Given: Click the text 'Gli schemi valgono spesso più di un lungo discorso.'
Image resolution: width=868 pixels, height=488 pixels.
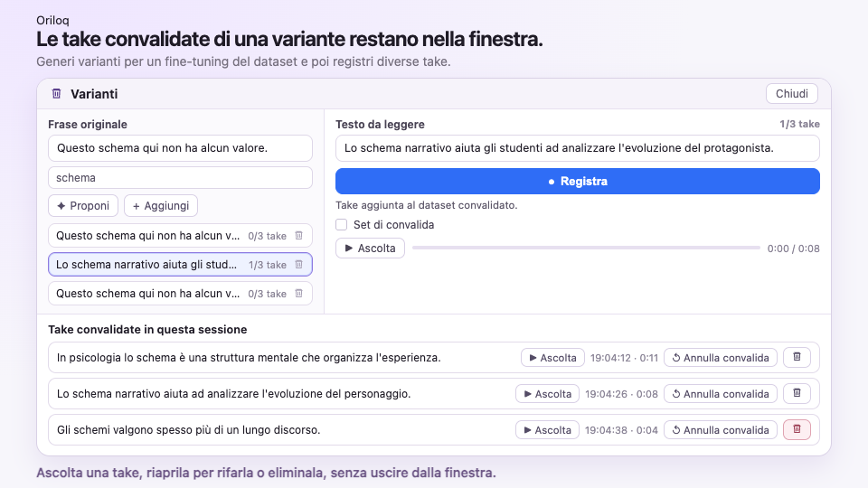Looking at the screenshot, I should coord(189,430).
